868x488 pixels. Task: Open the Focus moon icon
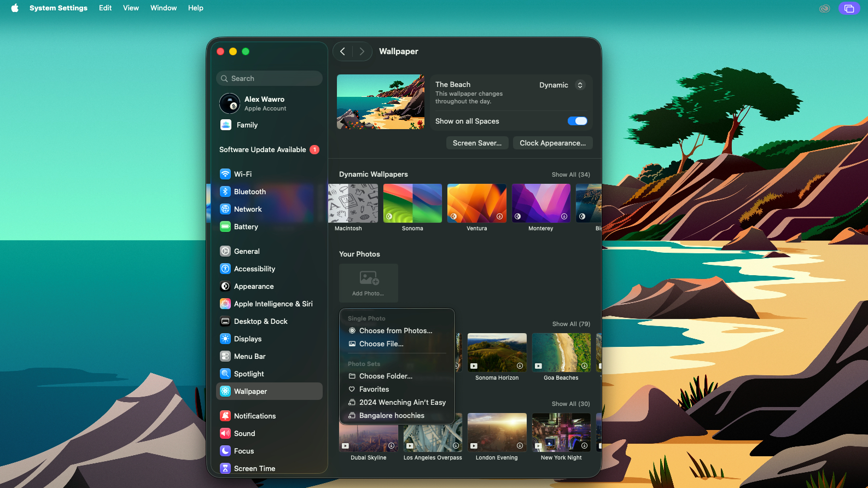225,451
